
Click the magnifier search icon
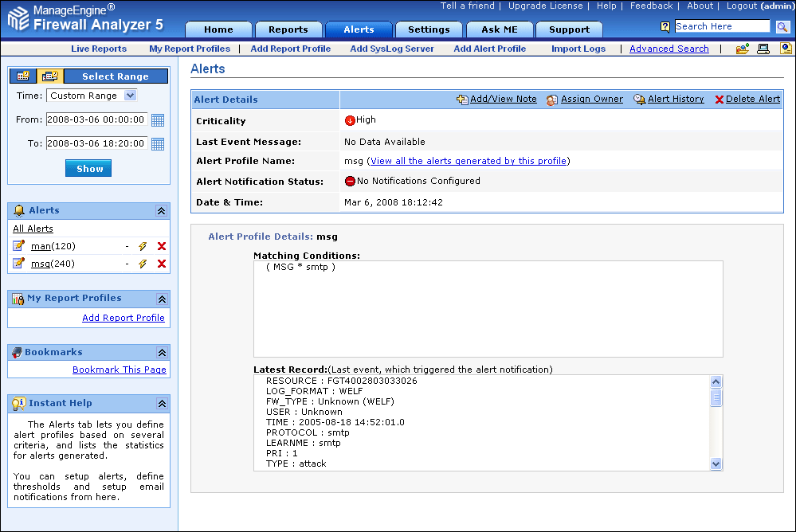coord(782,27)
